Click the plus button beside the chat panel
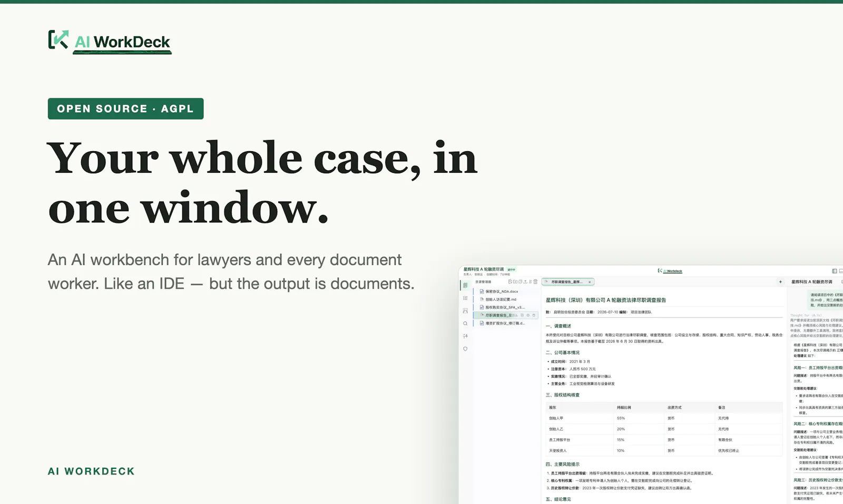The image size is (843, 504). (x=780, y=282)
